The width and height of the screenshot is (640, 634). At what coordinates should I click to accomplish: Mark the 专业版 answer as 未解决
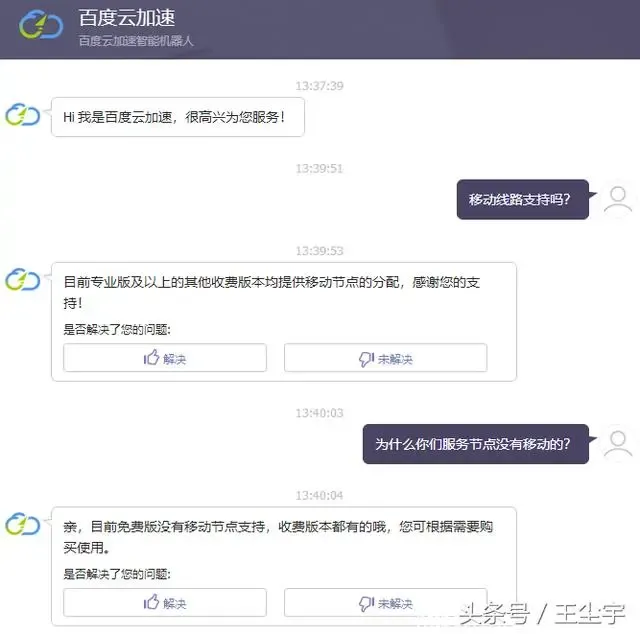pyautogui.click(x=386, y=358)
